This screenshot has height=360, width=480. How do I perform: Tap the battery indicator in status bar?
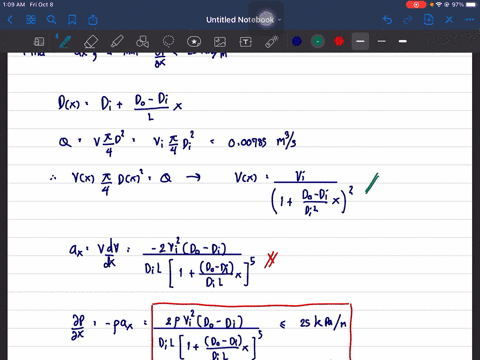tap(472, 5)
